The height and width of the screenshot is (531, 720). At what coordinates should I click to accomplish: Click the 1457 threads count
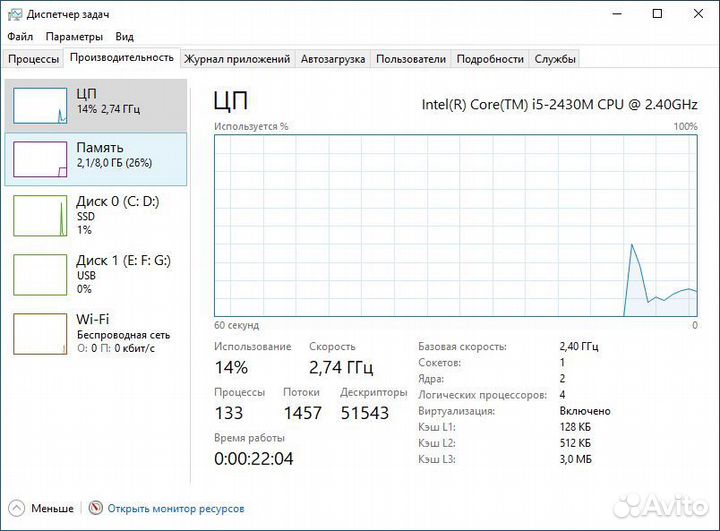(x=303, y=413)
